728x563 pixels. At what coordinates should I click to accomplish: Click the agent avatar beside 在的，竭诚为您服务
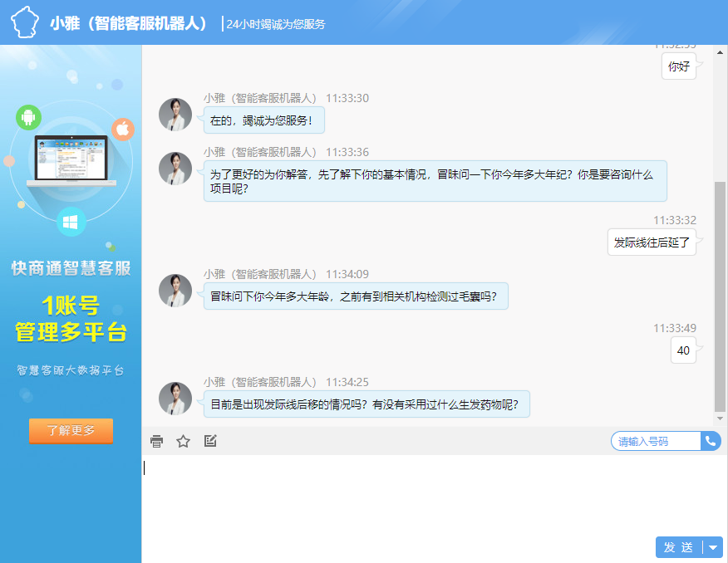coord(175,115)
